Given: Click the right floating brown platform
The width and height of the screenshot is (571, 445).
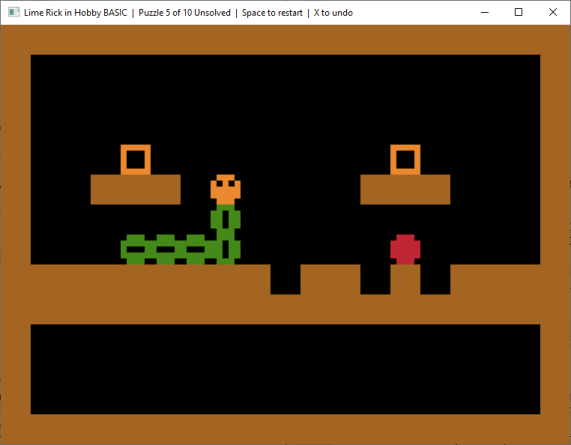Looking at the screenshot, I should click(405, 189).
